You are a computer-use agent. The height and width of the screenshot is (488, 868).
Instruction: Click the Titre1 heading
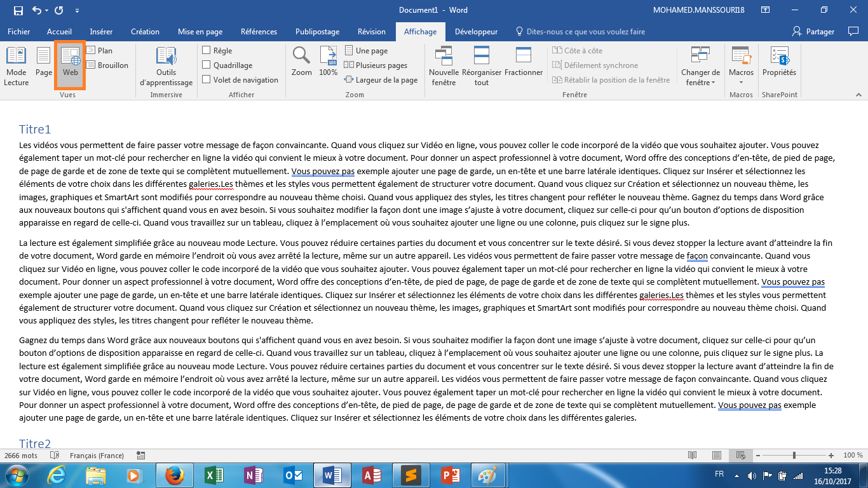tap(35, 130)
